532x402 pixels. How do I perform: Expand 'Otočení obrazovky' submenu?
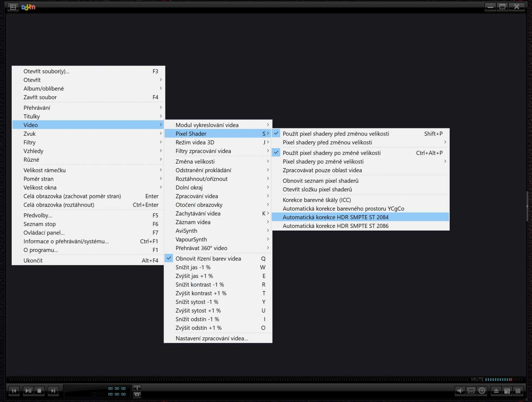218,205
